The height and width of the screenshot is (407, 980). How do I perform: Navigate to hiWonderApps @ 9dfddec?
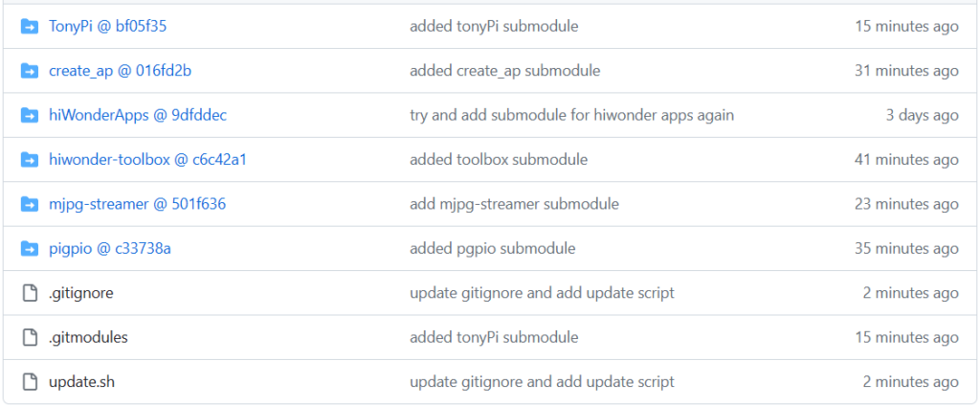point(138,115)
